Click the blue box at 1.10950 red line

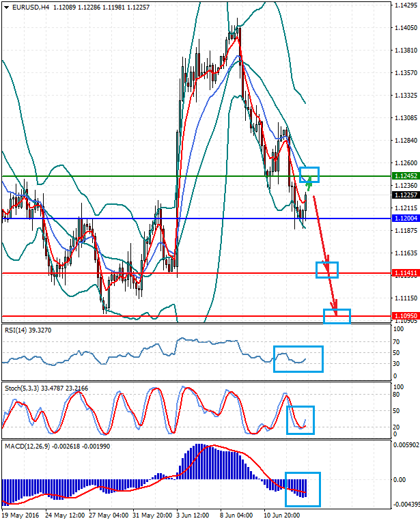pyautogui.click(x=337, y=316)
